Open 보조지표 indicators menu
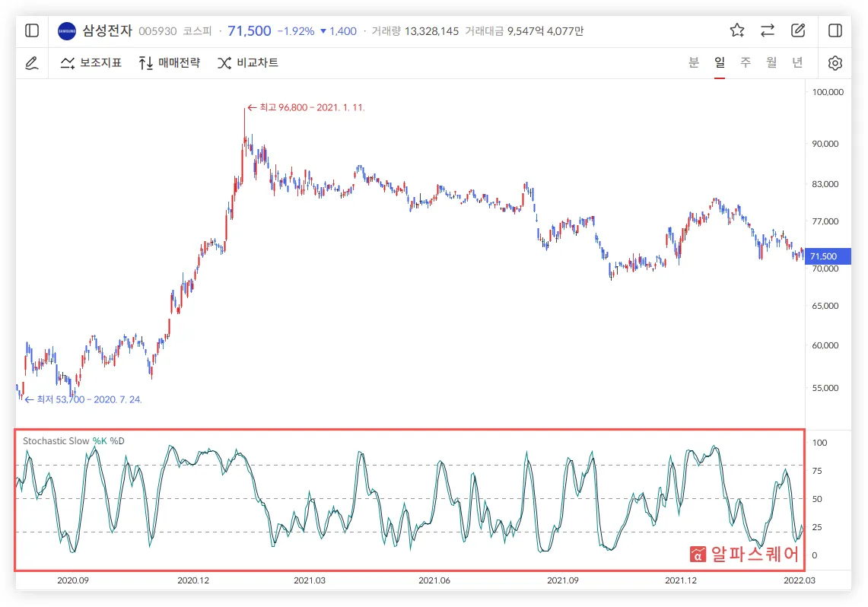Viewport: 868px width, 607px height. click(x=91, y=63)
